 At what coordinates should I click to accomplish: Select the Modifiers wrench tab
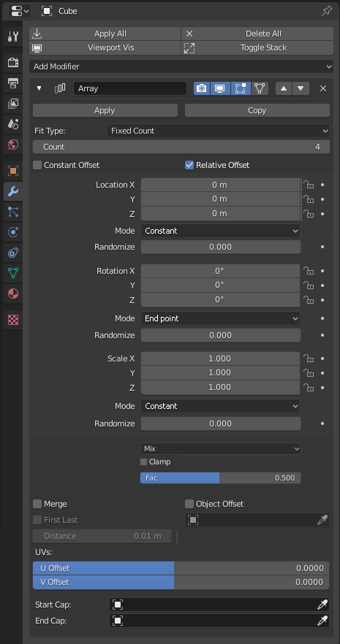click(12, 191)
